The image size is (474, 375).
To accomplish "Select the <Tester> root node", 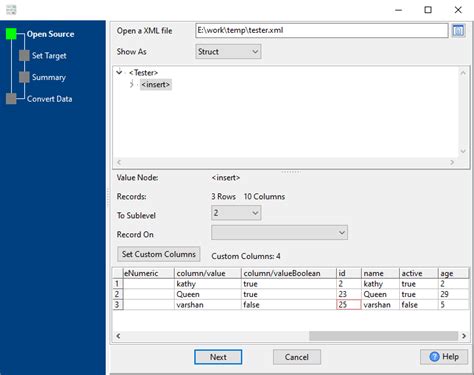I will (x=143, y=73).
